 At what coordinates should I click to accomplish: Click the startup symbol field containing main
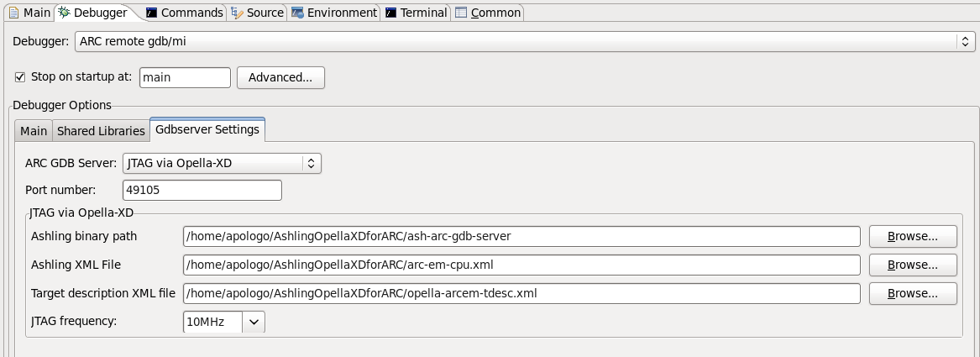(x=185, y=77)
